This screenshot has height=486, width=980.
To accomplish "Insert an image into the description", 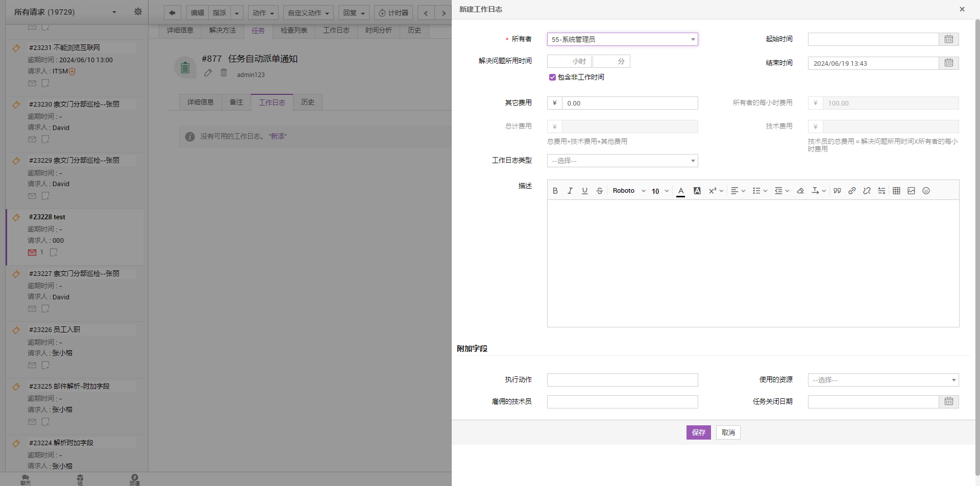I will (911, 191).
